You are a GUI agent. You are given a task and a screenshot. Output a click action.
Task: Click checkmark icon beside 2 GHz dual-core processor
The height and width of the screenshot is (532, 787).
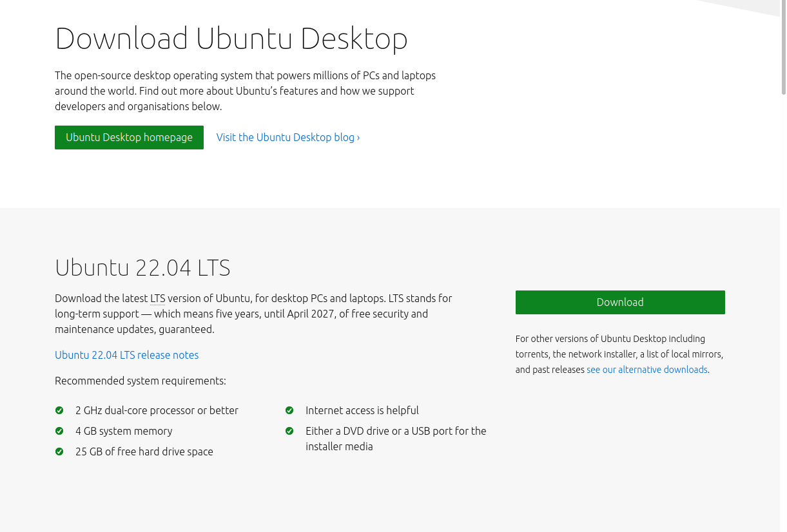coord(59,410)
